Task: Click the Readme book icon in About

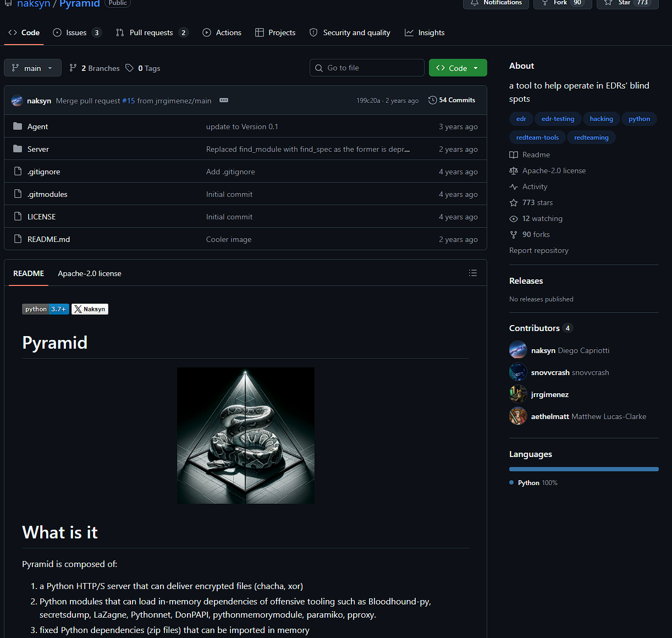Action: click(x=514, y=155)
